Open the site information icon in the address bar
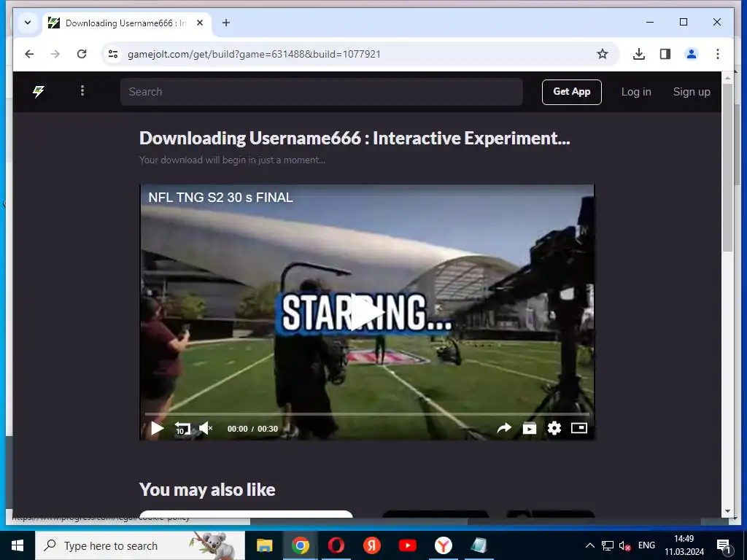 113,54
